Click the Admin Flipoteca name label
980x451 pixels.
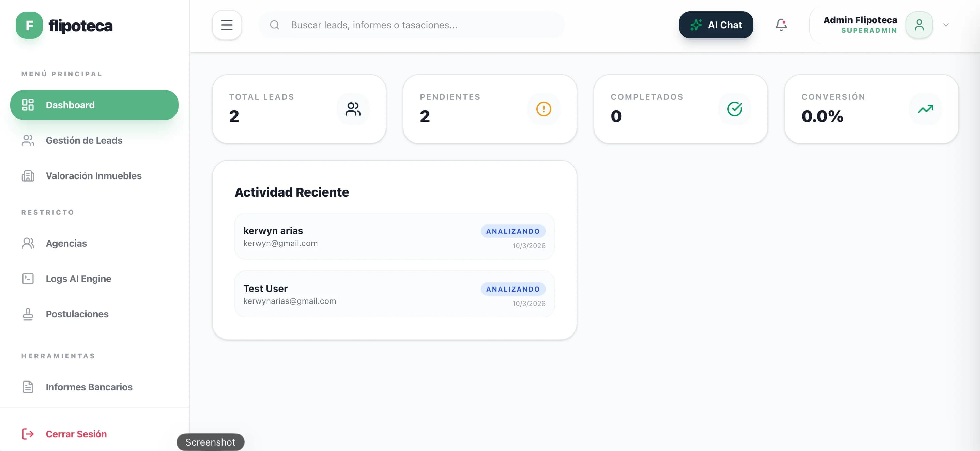tap(860, 20)
